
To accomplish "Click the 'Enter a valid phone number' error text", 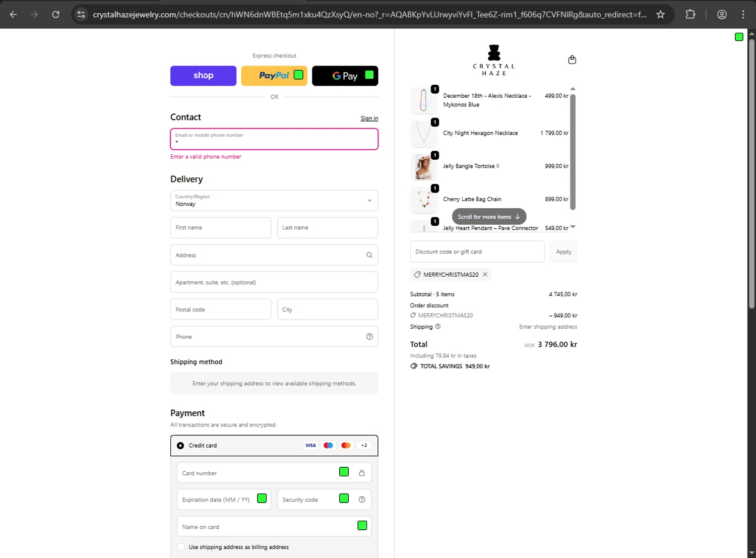I will [206, 157].
